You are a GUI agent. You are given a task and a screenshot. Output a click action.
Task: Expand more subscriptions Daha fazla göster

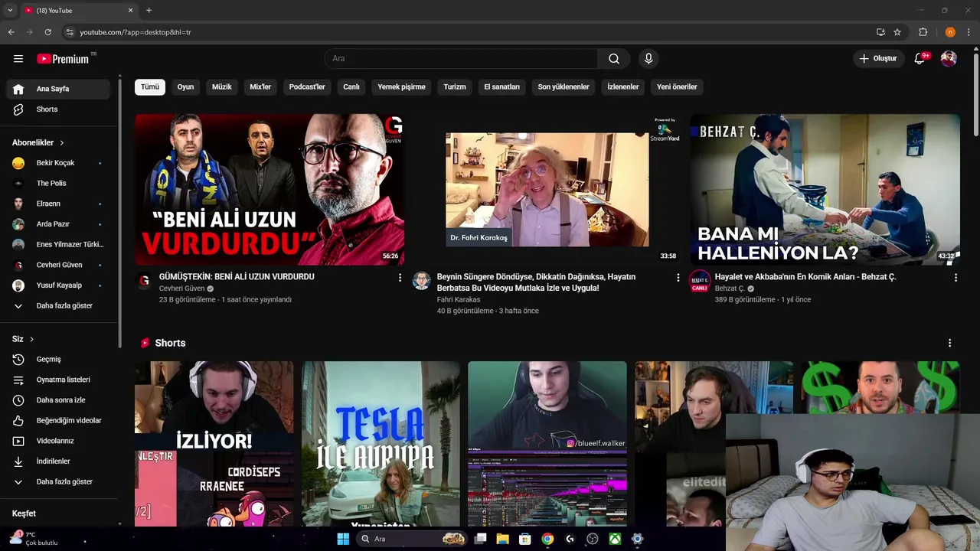[x=58, y=306]
